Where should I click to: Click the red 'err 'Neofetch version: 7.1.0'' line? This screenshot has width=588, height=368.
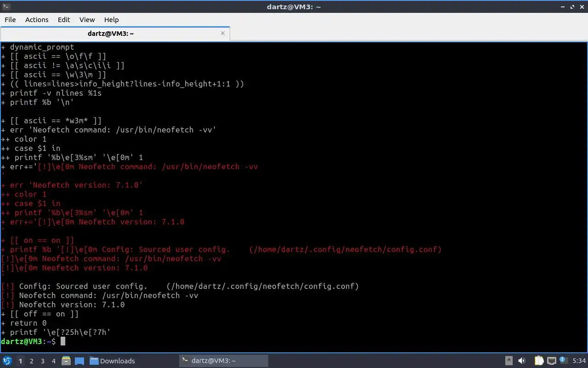72,185
